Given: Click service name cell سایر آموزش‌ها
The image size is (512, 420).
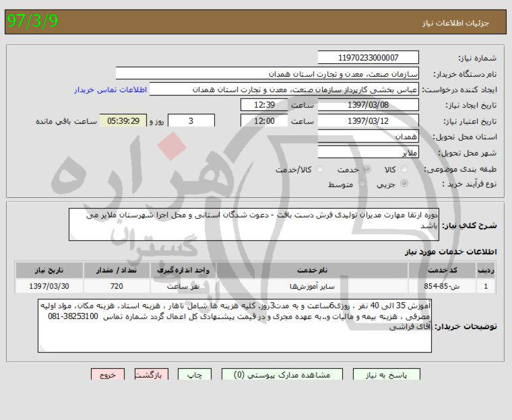Looking at the screenshot, I should [x=313, y=286].
